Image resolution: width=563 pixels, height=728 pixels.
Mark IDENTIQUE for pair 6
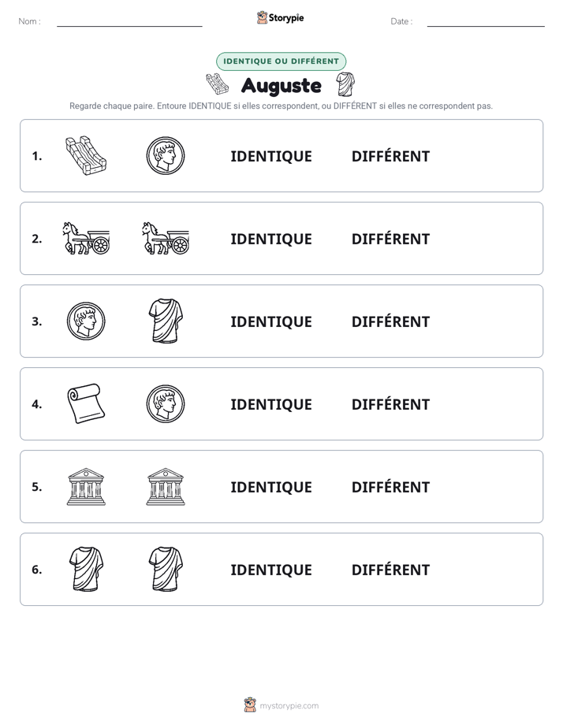click(x=271, y=570)
